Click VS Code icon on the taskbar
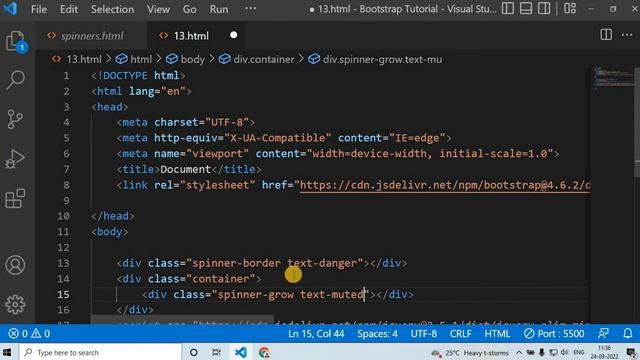Viewport: 640px width, 360px height. (241, 352)
